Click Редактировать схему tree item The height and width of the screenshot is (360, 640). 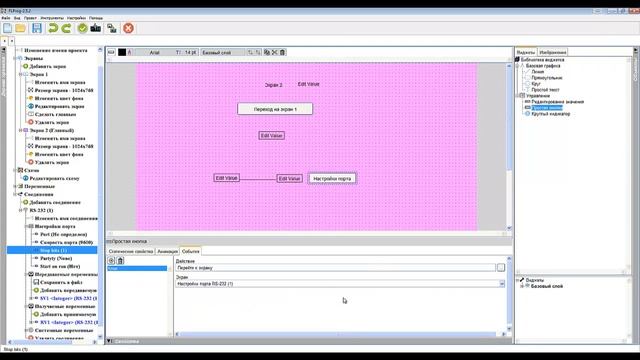tap(54, 178)
